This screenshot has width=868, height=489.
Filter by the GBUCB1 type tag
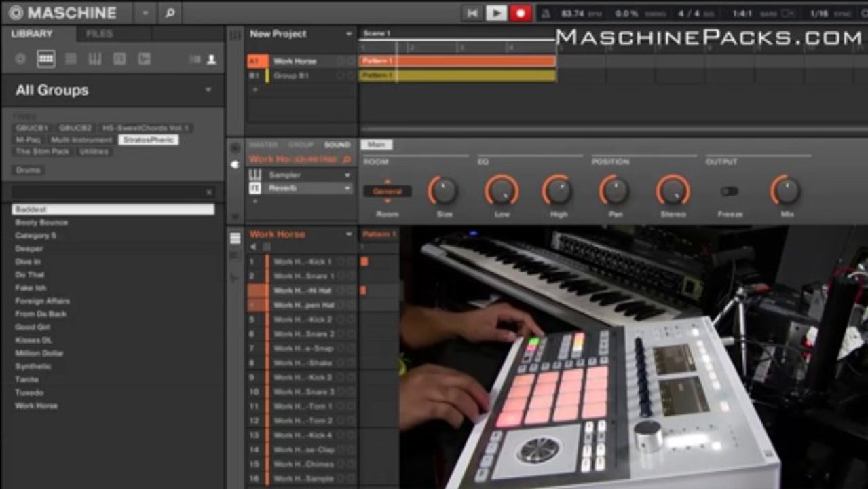click(x=33, y=128)
